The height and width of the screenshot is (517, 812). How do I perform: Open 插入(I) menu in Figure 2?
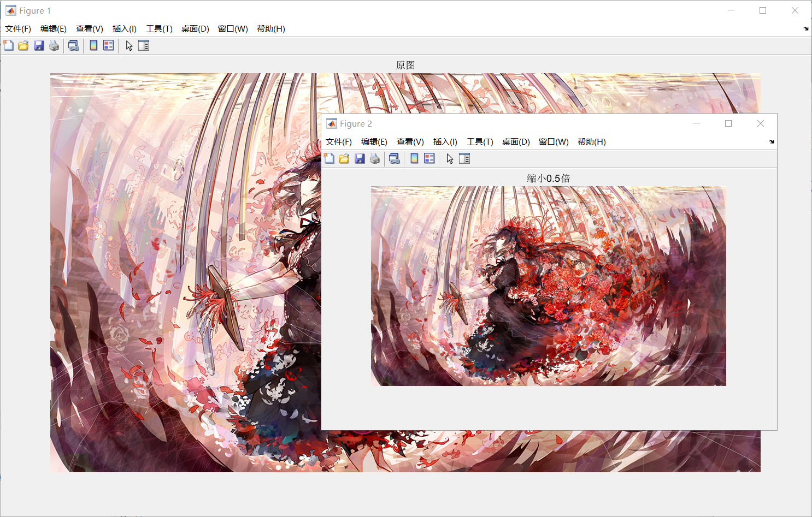[445, 142]
